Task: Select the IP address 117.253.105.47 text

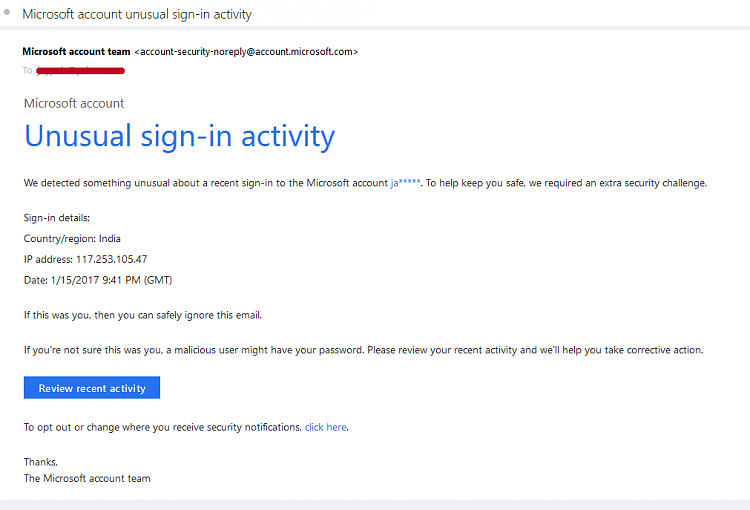Action: [x=111, y=259]
